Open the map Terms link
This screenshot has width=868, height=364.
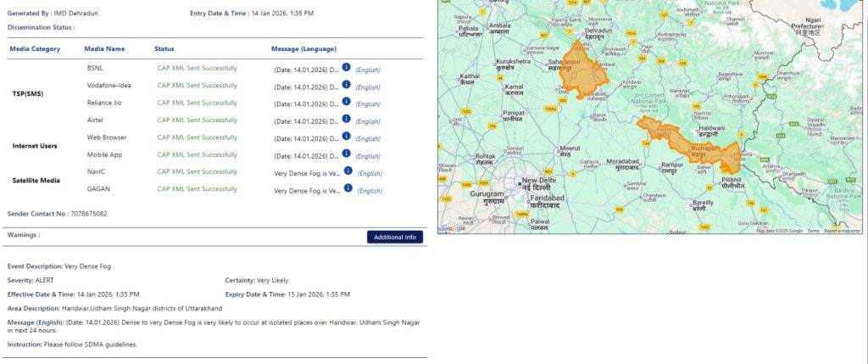(x=813, y=231)
